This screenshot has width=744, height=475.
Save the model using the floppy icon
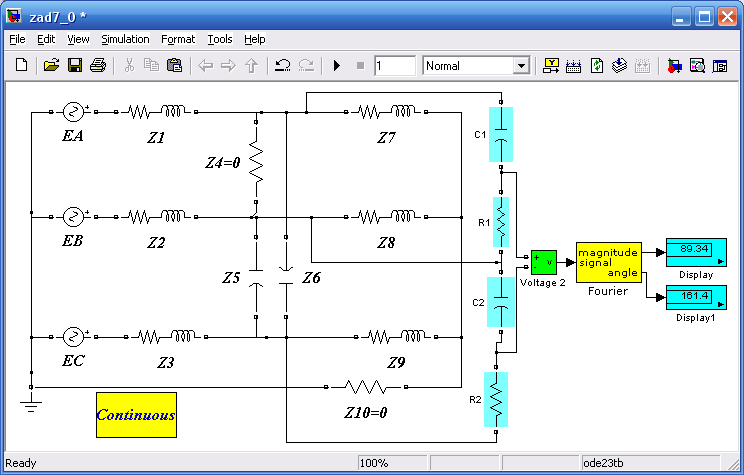coord(75,65)
